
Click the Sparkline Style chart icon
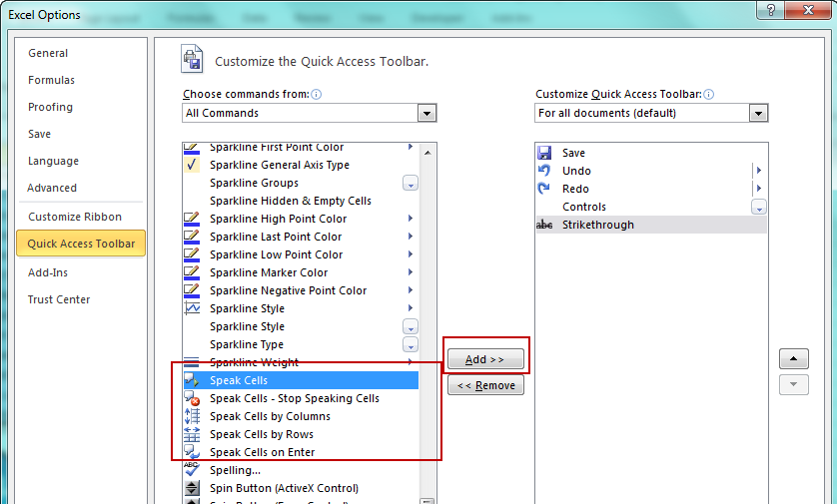(x=192, y=308)
